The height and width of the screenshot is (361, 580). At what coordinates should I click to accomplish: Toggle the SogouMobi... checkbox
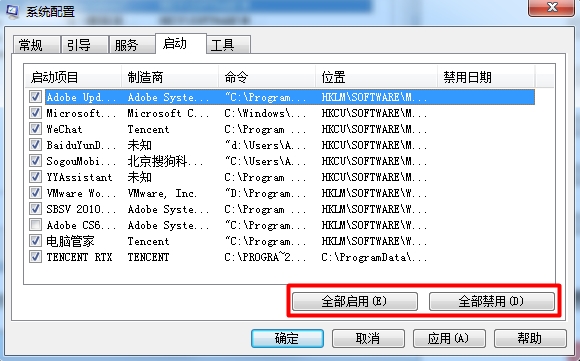click(x=35, y=161)
